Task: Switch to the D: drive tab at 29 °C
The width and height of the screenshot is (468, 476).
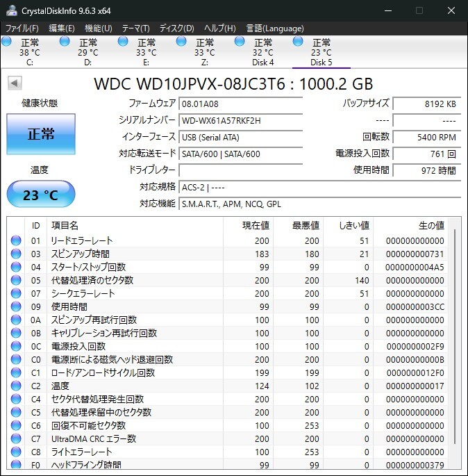Action: 88,52
